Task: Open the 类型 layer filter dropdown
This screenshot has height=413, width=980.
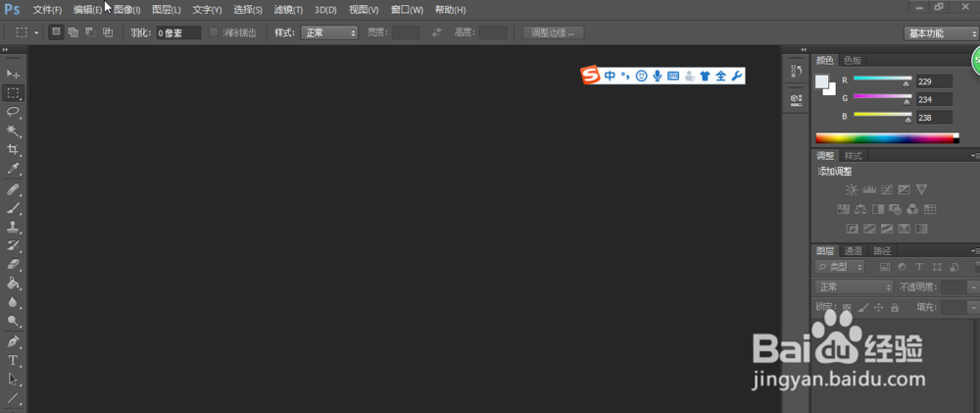Action: [840, 267]
